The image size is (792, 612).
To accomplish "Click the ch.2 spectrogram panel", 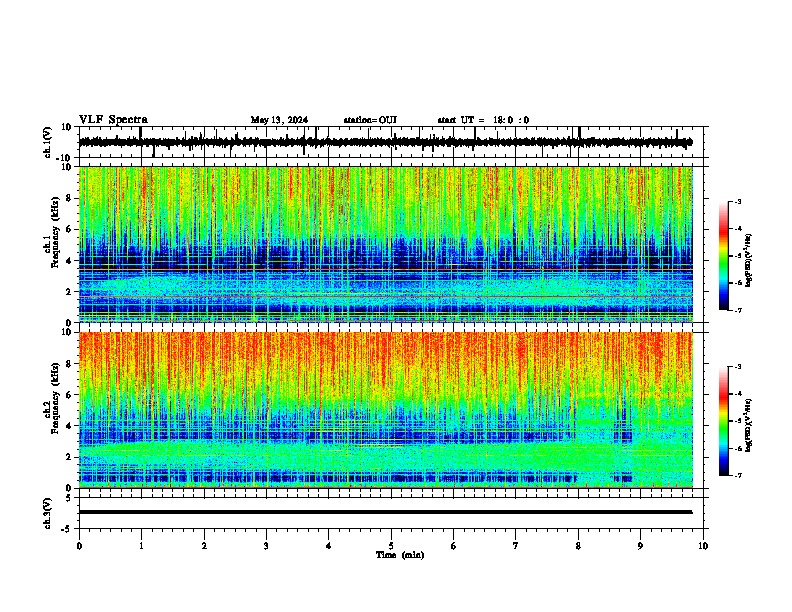I will click(x=386, y=410).
